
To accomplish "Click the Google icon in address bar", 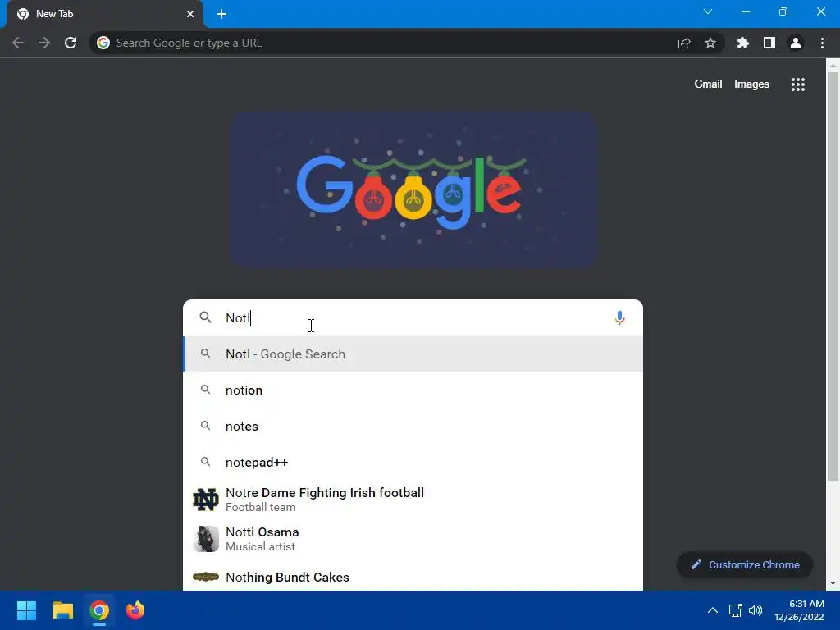I will tap(103, 43).
